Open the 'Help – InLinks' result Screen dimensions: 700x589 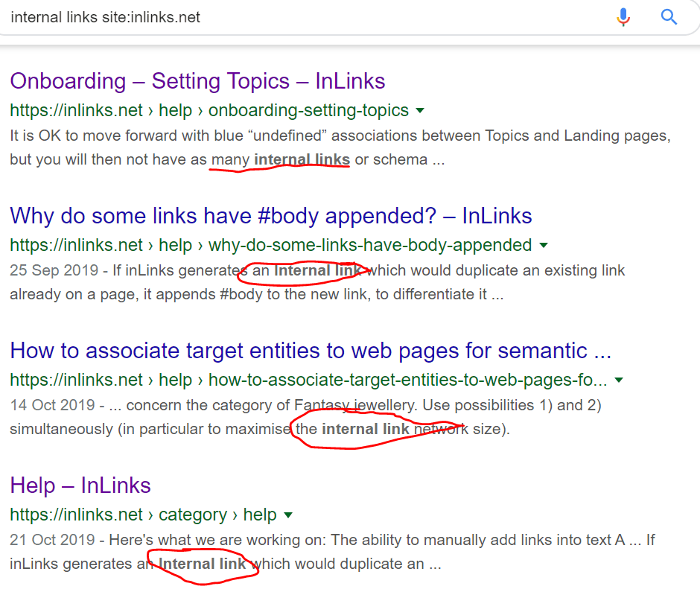80,485
